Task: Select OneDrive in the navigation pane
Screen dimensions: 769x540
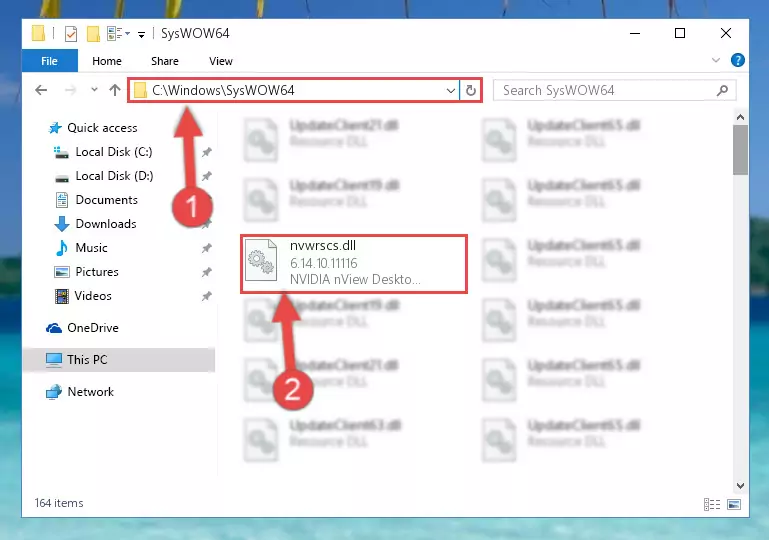Action: 93,328
